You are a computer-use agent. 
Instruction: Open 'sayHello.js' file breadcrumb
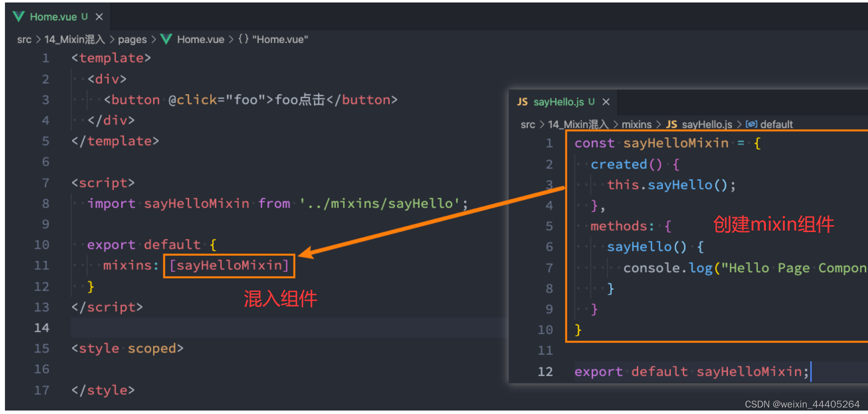tap(707, 124)
